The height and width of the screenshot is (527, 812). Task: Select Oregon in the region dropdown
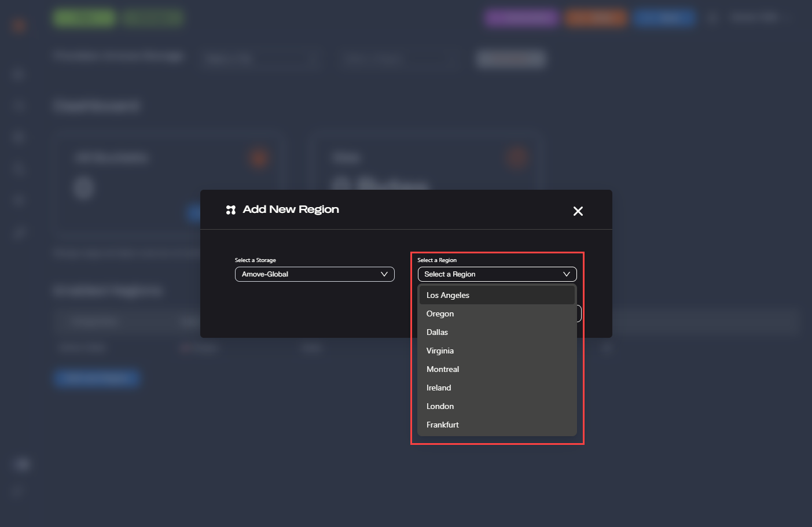point(440,314)
